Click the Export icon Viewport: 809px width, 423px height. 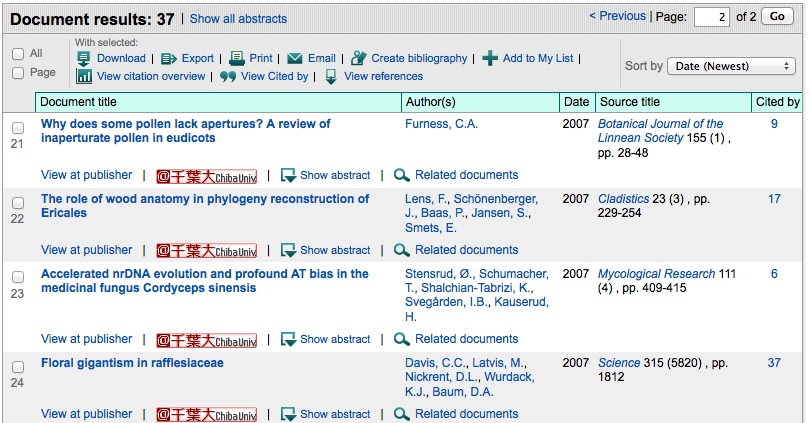[168, 58]
